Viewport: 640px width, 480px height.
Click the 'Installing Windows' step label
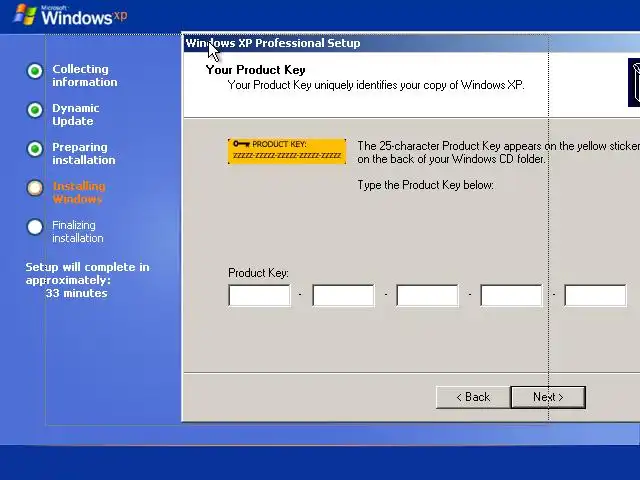point(79,193)
